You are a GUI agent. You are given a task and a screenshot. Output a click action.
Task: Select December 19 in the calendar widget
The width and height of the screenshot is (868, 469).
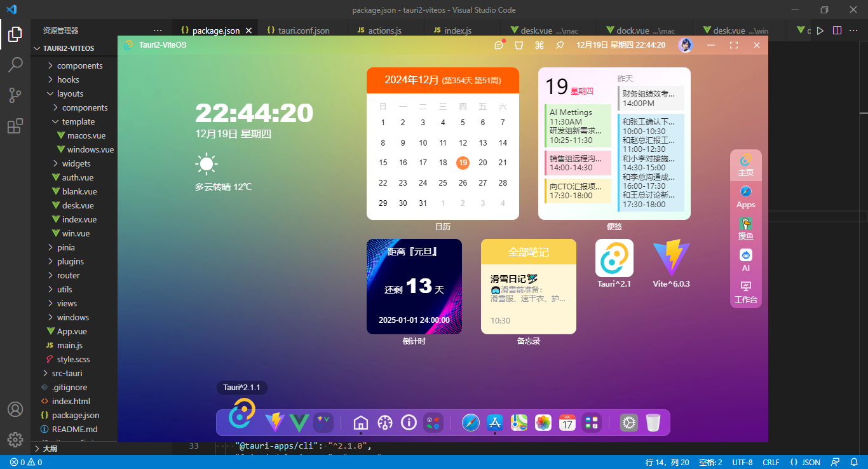463,163
